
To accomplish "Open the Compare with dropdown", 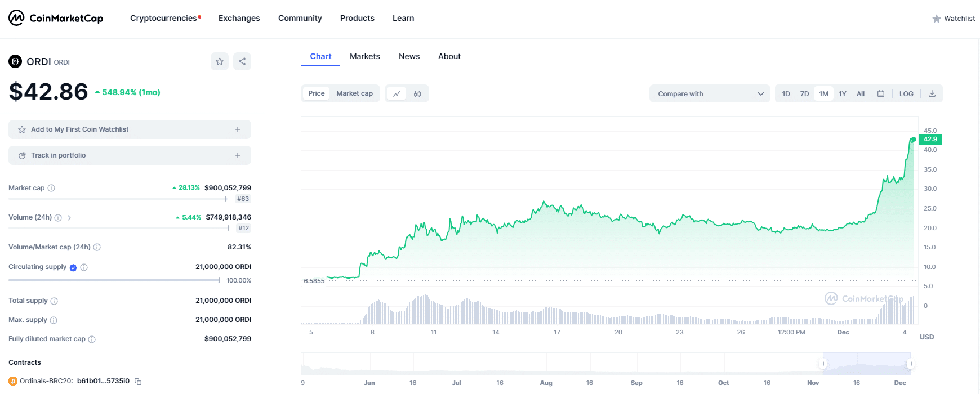I will (x=710, y=94).
